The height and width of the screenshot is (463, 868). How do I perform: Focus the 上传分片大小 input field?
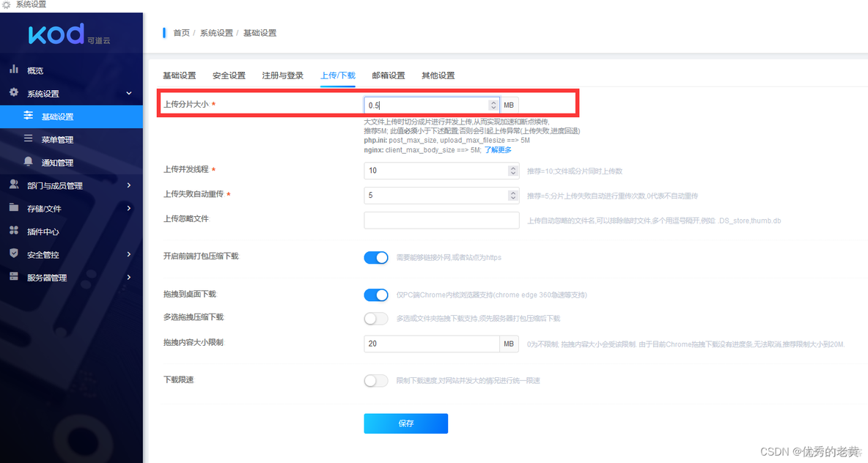[x=432, y=105]
